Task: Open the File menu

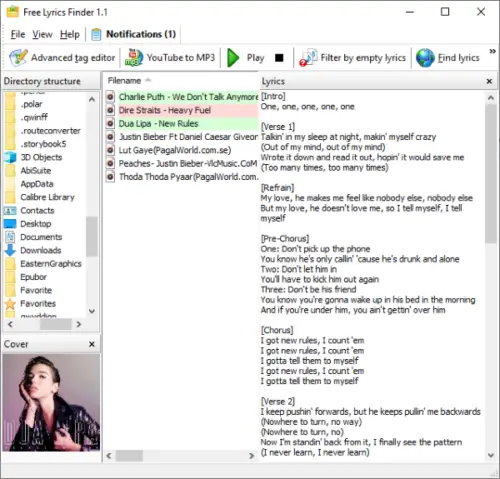Action: pos(18,34)
